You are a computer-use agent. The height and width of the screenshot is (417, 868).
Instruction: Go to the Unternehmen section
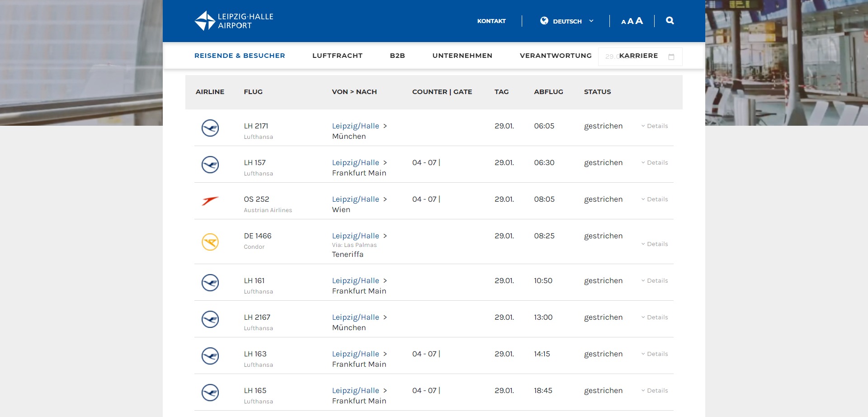click(462, 56)
